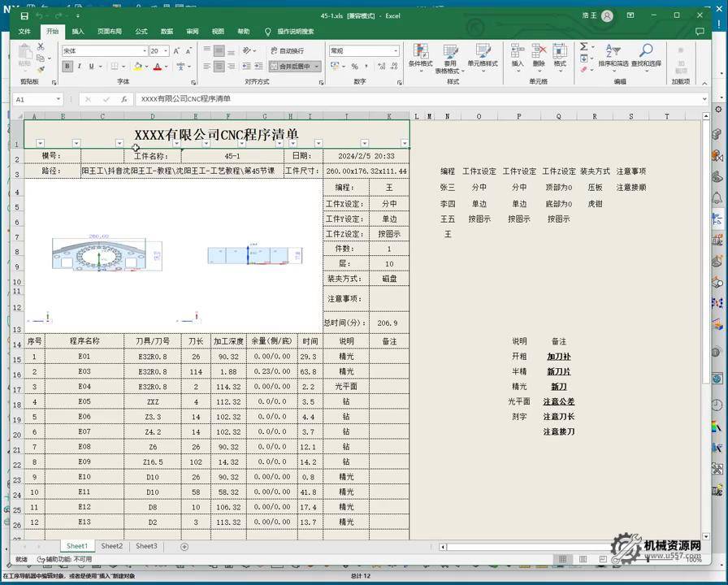
Task: Toggle Bold formatting button
Action: [67, 67]
